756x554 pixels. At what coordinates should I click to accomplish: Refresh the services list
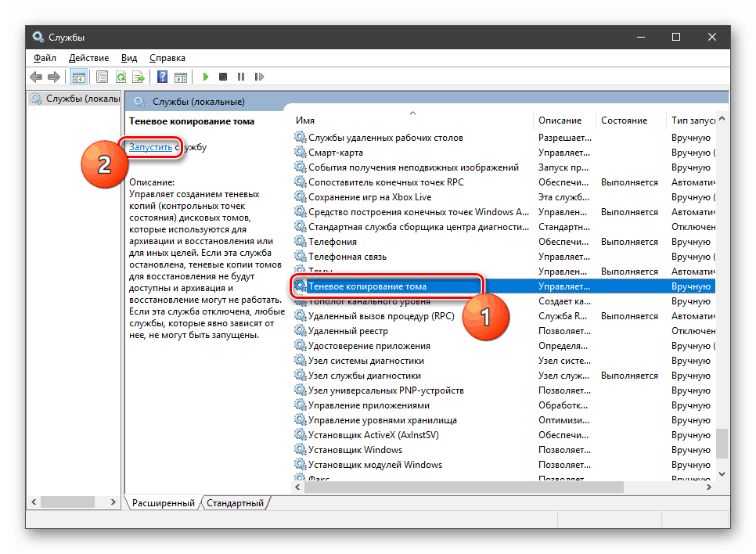(121, 76)
